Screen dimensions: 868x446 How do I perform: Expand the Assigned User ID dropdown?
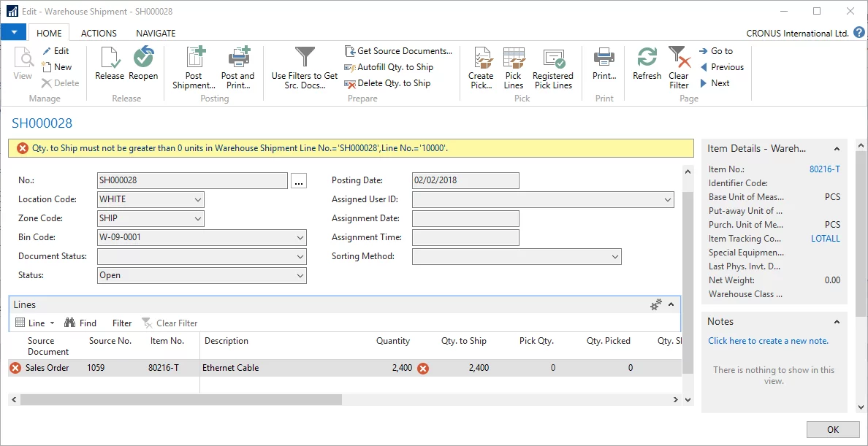(667, 199)
